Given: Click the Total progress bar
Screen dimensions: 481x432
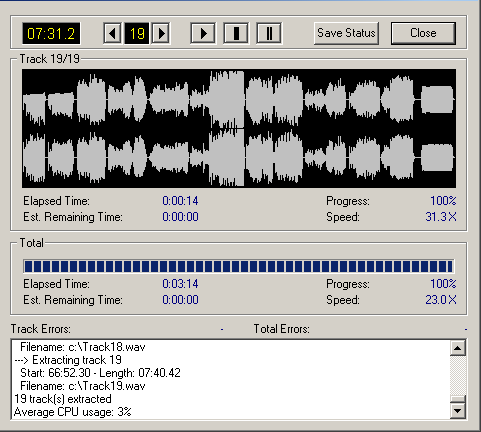Looking at the screenshot, I should coord(239,266).
